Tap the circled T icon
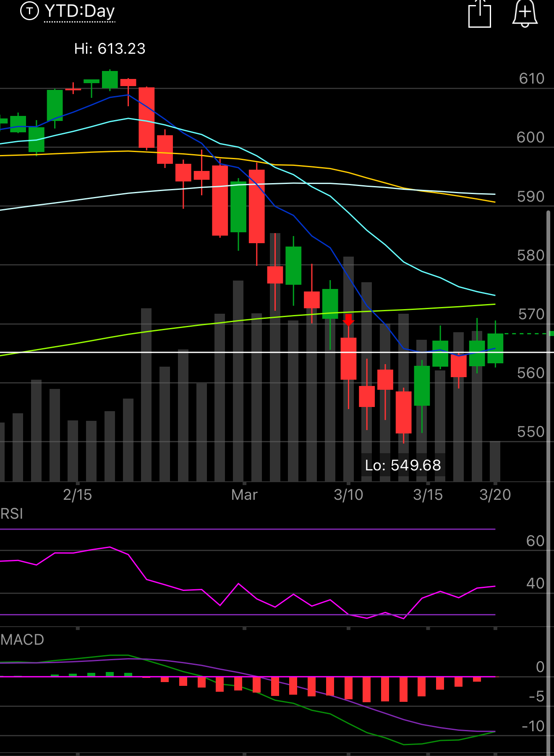Image resolution: width=554 pixels, height=756 pixels. [x=29, y=11]
